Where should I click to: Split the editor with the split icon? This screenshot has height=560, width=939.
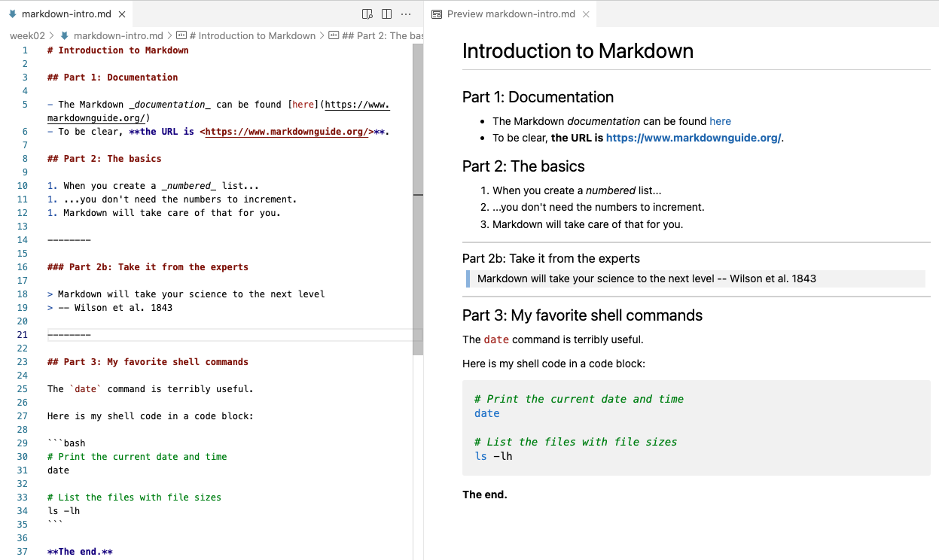tap(386, 14)
